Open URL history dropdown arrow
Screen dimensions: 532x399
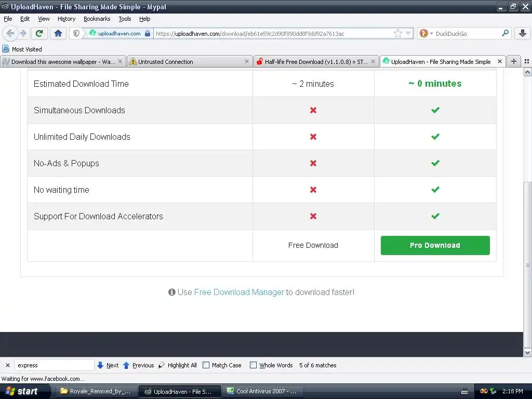[408, 33]
